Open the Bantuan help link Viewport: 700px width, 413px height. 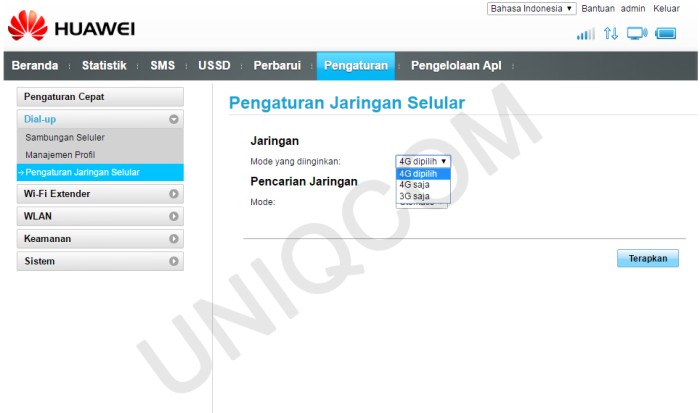coord(598,8)
